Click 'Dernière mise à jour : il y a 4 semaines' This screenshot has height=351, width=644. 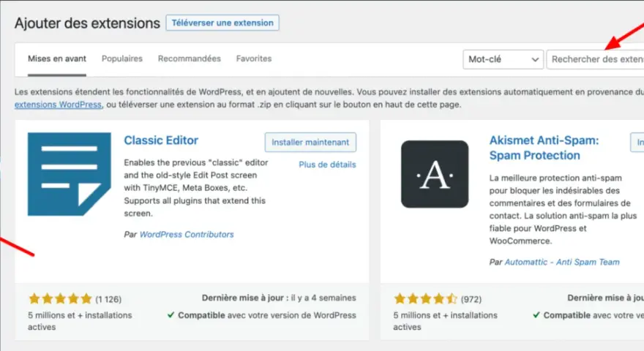(279, 298)
